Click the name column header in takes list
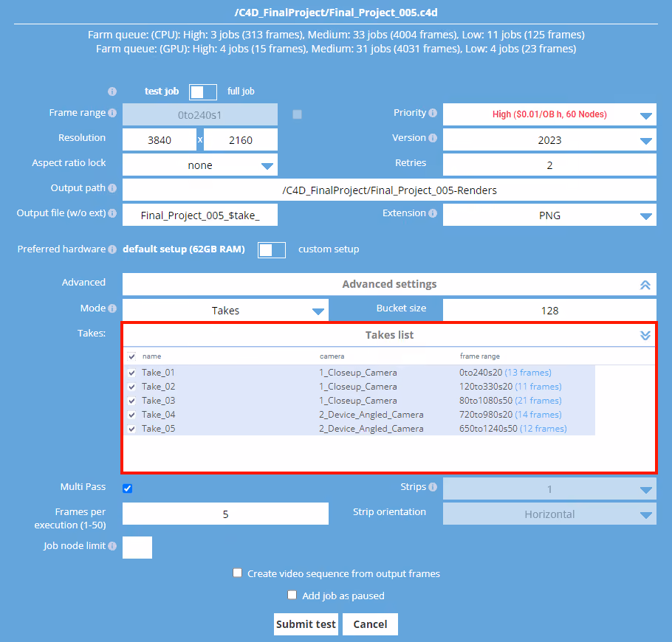 (x=151, y=356)
